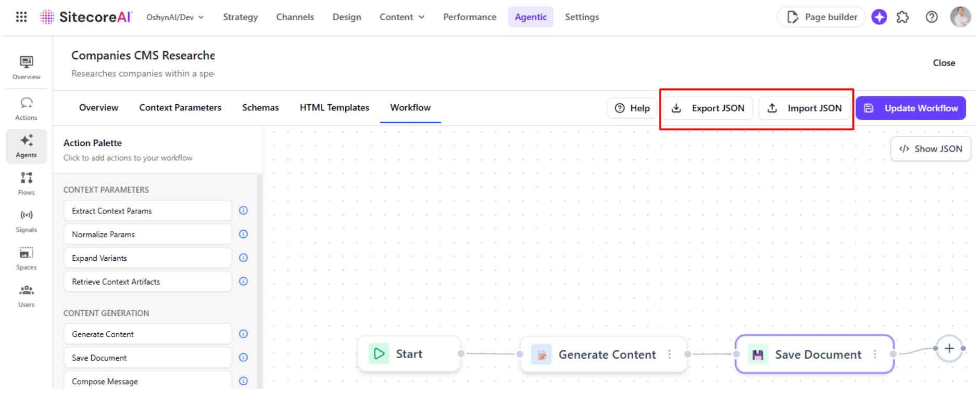Go to Spaces in the sidebar
980x405 pixels.
pyautogui.click(x=26, y=259)
